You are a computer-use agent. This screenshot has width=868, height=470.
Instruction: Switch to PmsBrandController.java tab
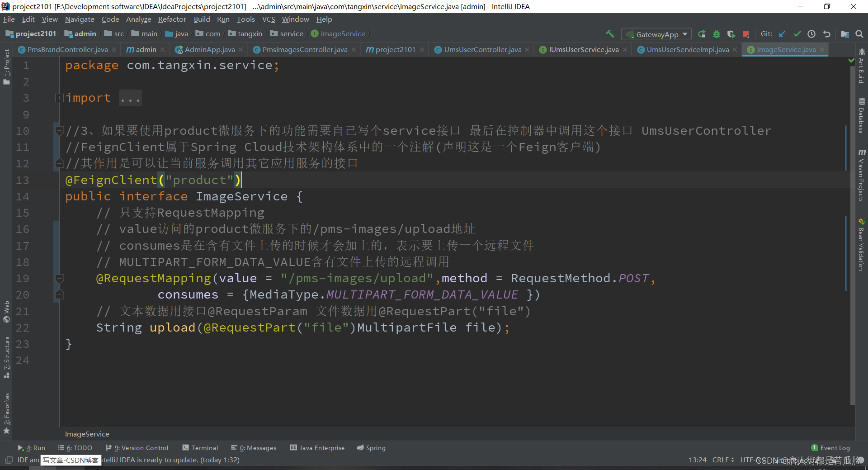pos(67,50)
